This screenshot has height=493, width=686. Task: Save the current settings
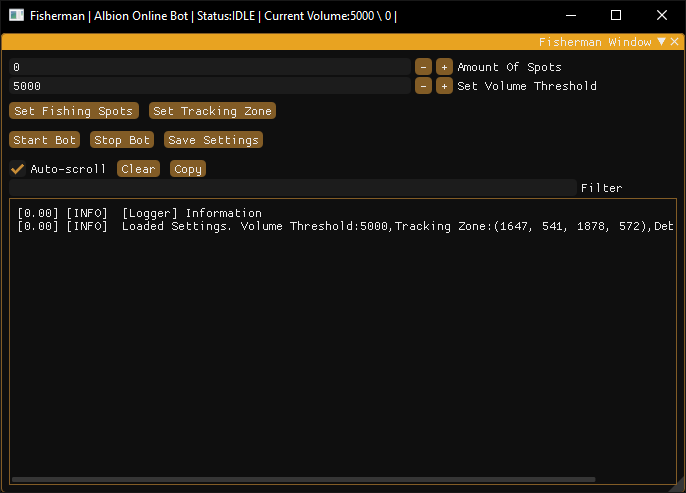point(213,140)
